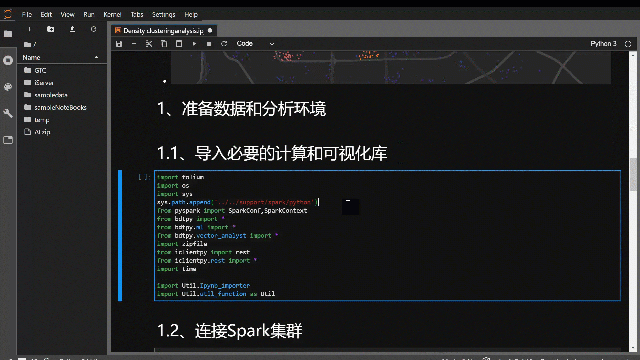Image resolution: width=640 pixels, height=360 pixels.
Task: Interrupt the kernel with stop icon
Action: point(209,44)
